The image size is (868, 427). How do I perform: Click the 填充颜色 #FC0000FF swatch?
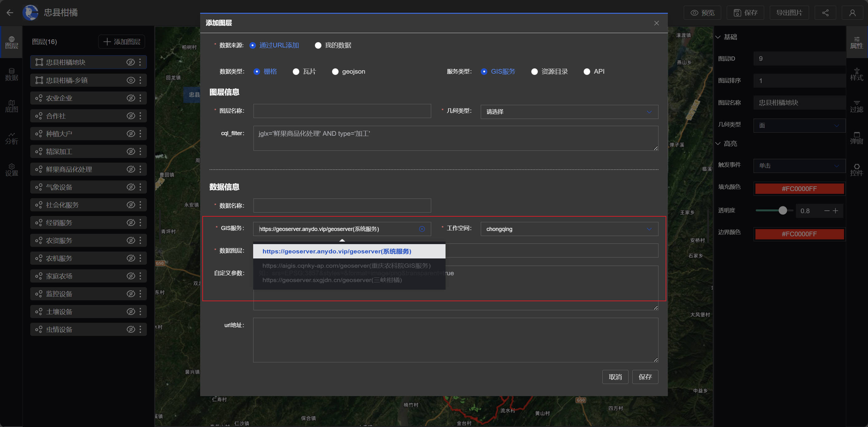(799, 189)
